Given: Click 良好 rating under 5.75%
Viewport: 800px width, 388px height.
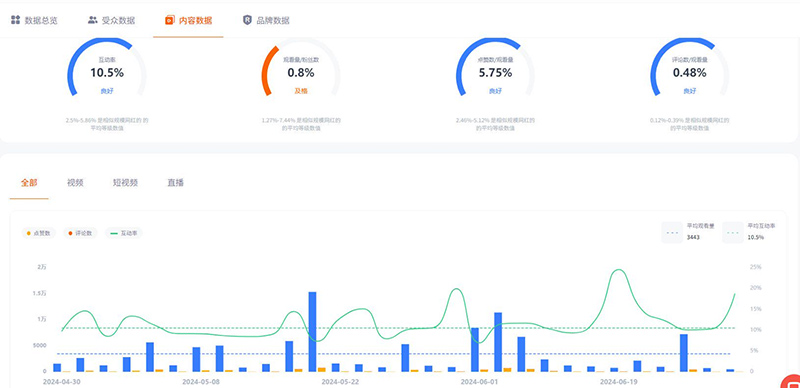Looking at the screenshot, I should point(495,91).
